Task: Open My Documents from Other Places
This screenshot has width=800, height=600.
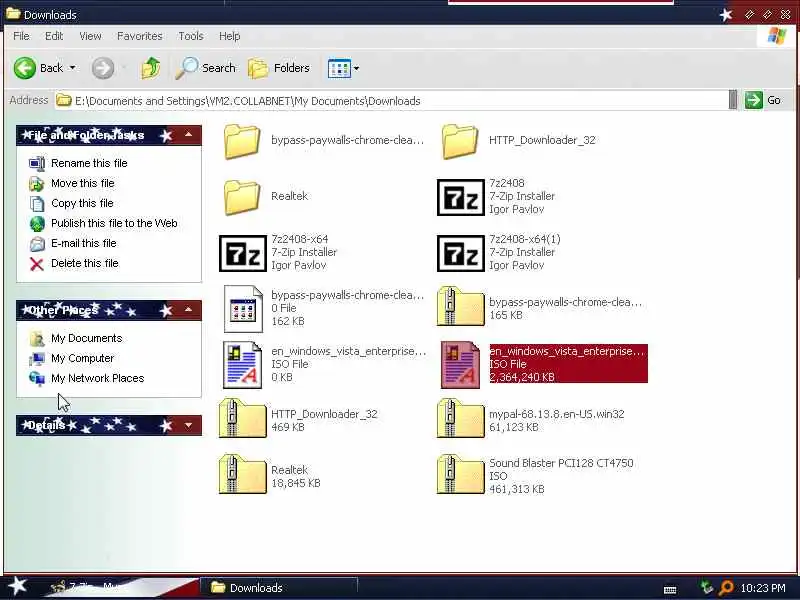Action: (x=87, y=338)
